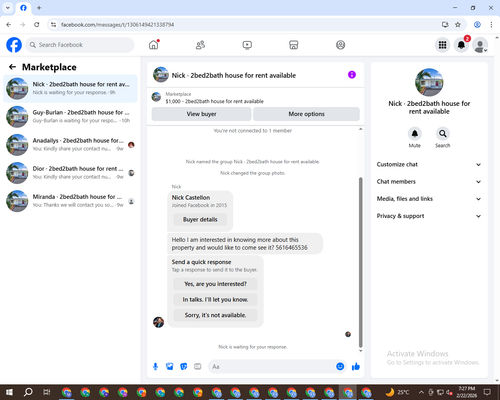Focus the Search Facebook box
Image resolution: width=500 pixels, height=400 pixels.
click(x=80, y=45)
